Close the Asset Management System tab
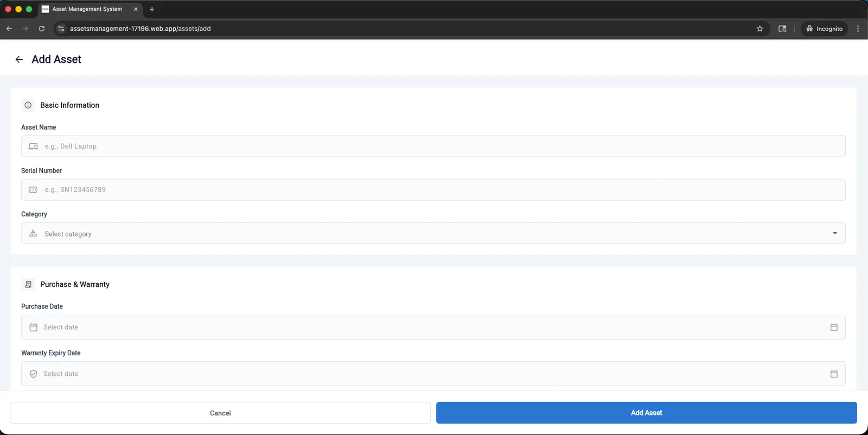 click(x=136, y=9)
